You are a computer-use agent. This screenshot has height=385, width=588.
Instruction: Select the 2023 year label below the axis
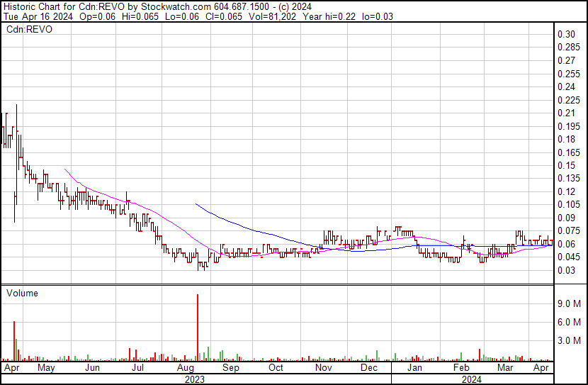(x=195, y=379)
